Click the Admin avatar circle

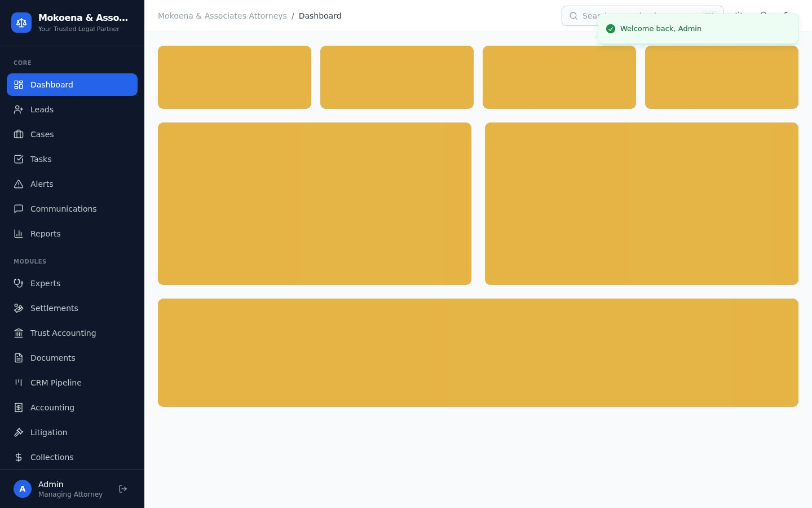[x=23, y=489]
